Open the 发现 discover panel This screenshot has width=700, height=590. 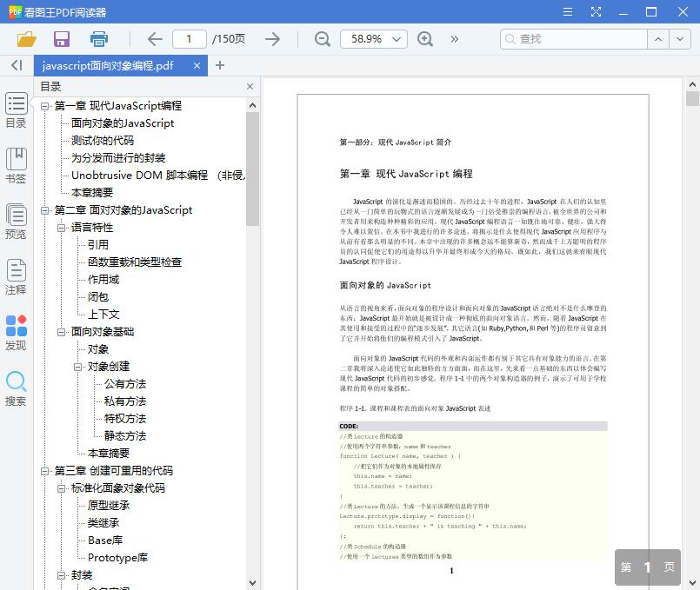16,333
